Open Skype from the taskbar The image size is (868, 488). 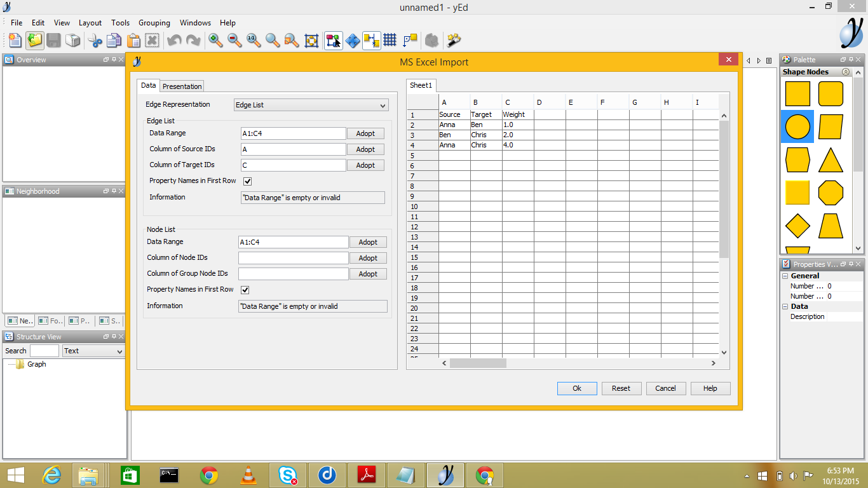pyautogui.click(x=288, y=475)
